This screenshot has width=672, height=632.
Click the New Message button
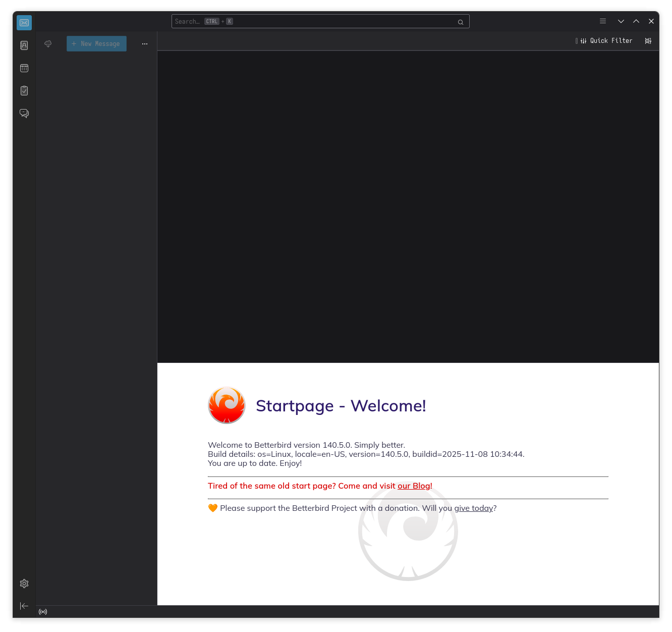click(96, 44)
